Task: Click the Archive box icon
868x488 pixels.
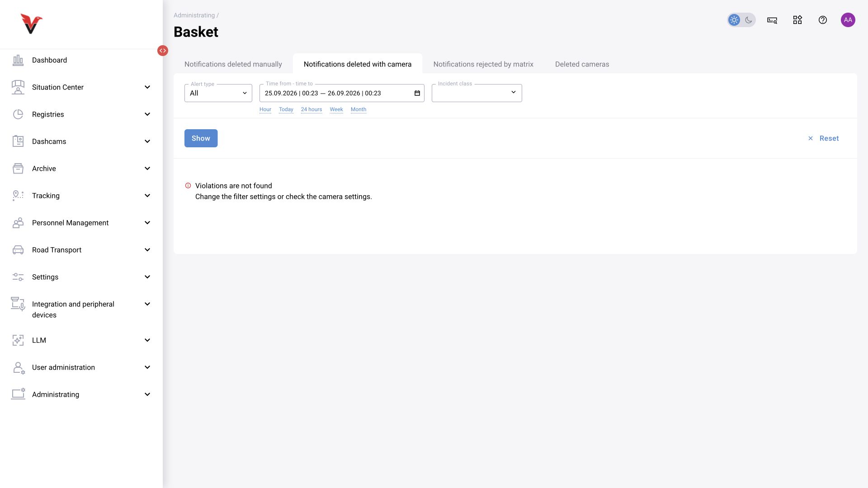Action: pos(18,169)
